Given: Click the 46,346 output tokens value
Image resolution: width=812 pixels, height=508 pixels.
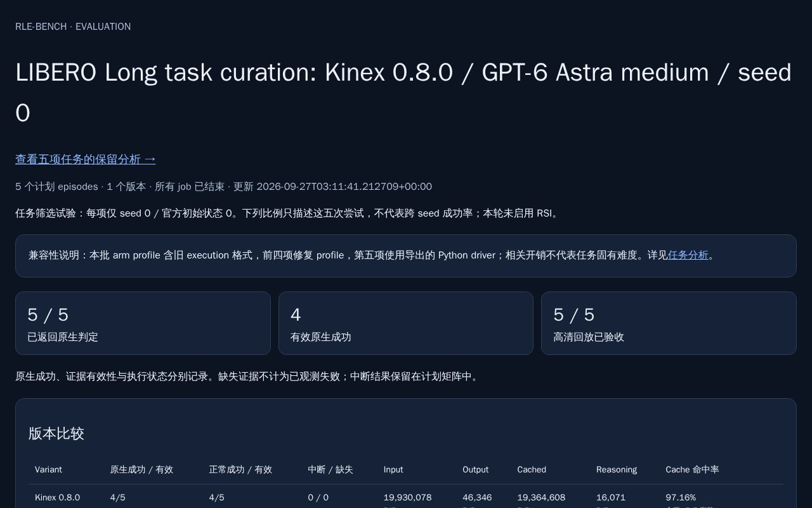Looking at the screenshot, I should (x=477, y=498).
